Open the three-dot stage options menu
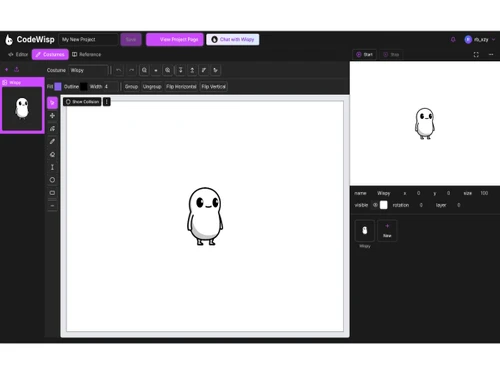This screenshot has height=375, width=500. 491,54
